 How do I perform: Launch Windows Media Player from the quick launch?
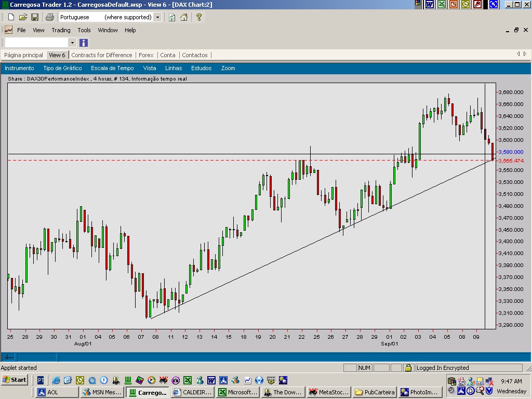pos(152,380)
